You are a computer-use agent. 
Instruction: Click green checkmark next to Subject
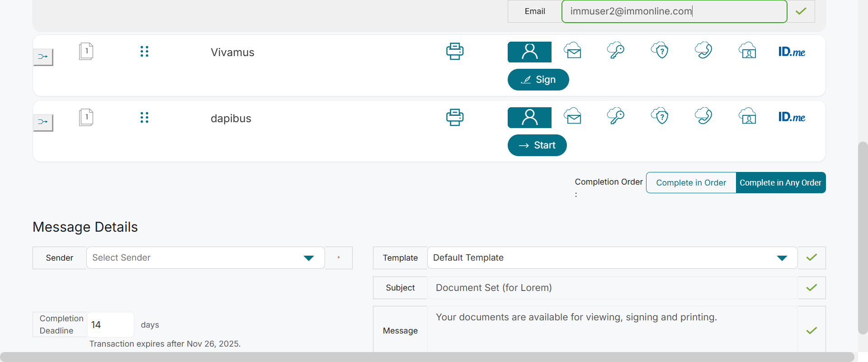click(x=811, y=288)
